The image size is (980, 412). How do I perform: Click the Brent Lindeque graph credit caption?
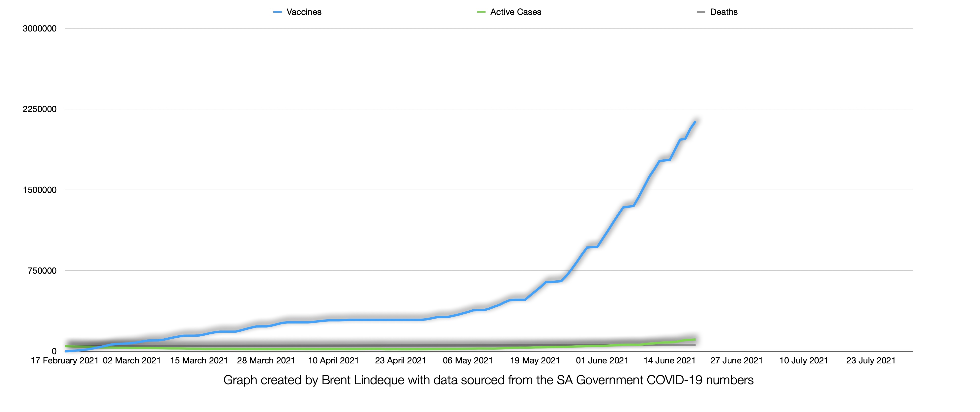pos(488,380)
